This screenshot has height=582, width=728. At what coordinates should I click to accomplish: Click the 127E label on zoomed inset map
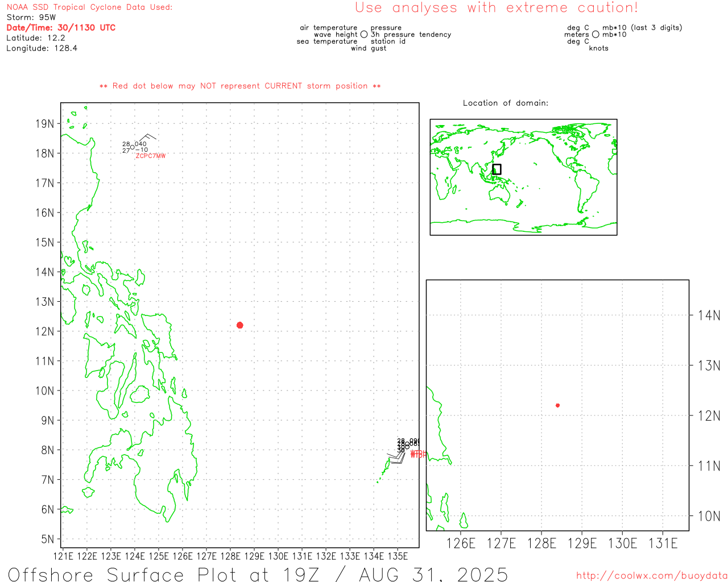[x=501, y=543]
